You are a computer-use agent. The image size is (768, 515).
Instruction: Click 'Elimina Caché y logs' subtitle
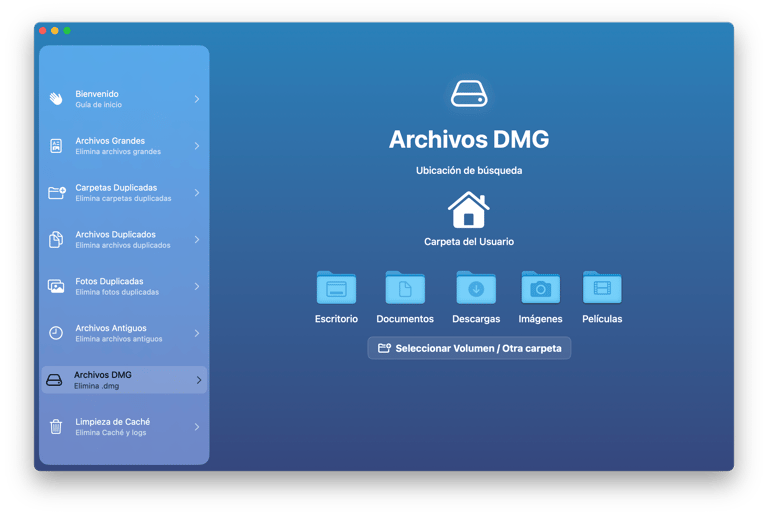pos(111,433)
